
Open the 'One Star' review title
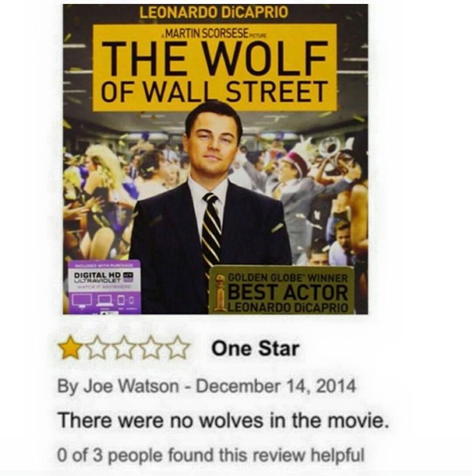[x=255, y=348]
